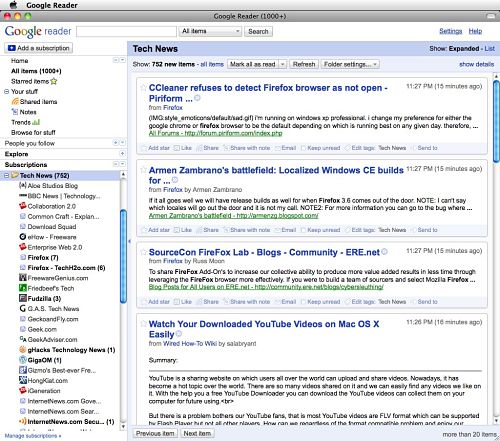Screen dimensions: 500x441
Task: Star the Watch Your Downloaded YouTube article
Action: click(x=143, y=324)
